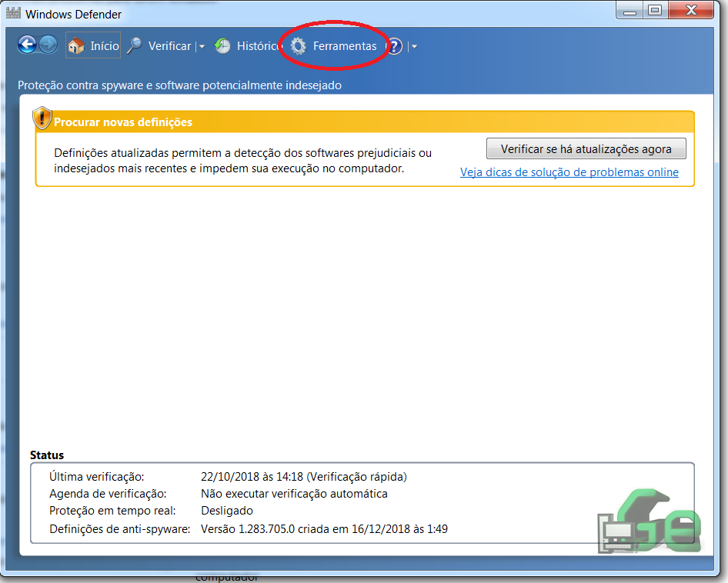
Task: Close the Windows Defender window
Action: tap(691, 10)
